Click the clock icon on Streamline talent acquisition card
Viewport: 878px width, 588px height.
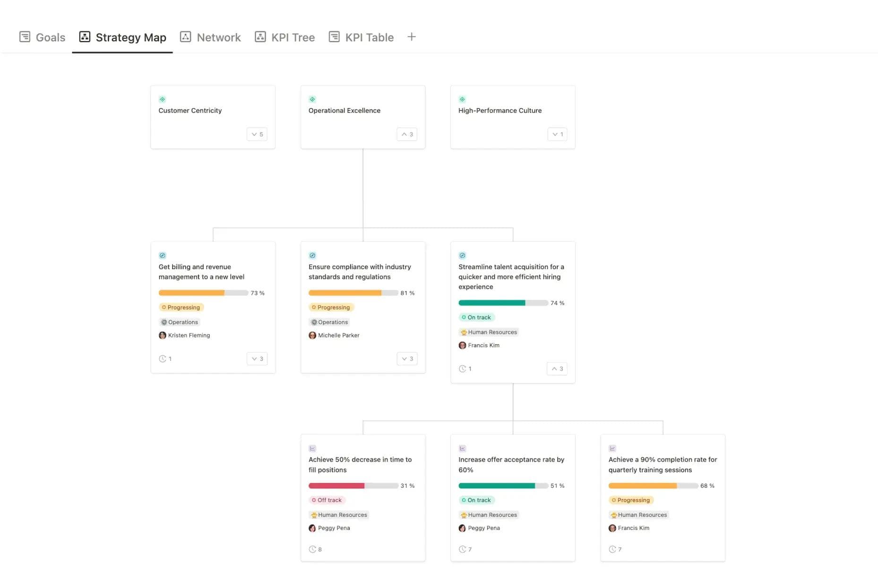point(462,369)
